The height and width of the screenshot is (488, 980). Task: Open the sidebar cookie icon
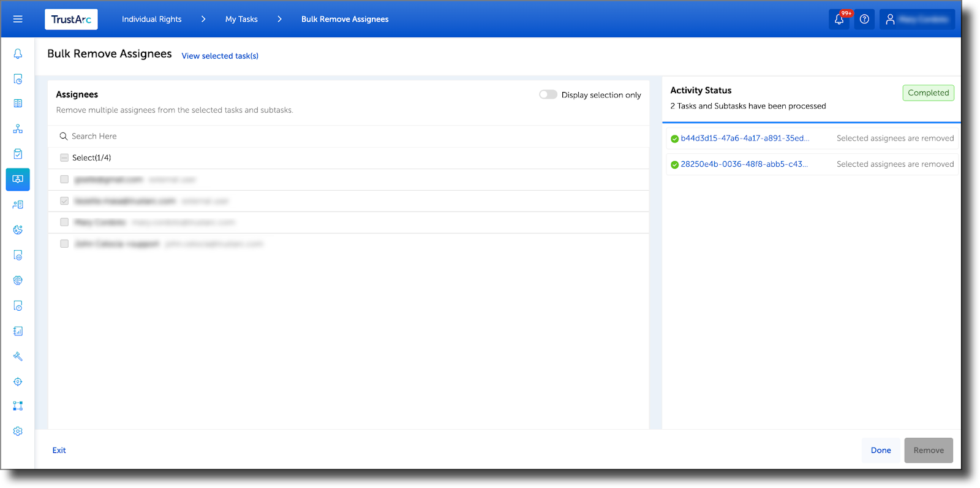pyautogui.click(x=18, y=230)
